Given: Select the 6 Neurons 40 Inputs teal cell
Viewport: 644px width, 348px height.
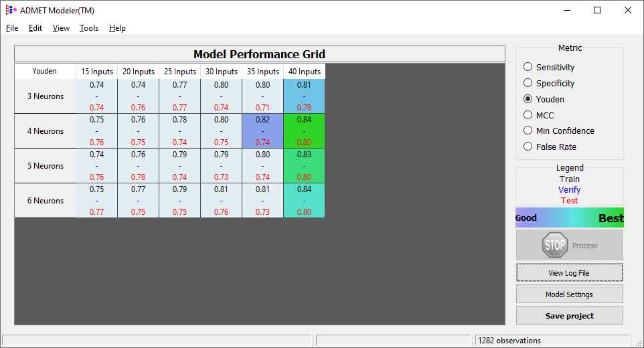Looking at the screenshot, I should click(304, 201).
